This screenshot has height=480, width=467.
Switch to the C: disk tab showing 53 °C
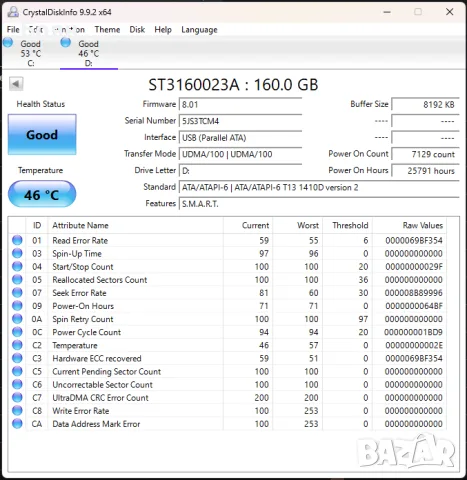31,53
